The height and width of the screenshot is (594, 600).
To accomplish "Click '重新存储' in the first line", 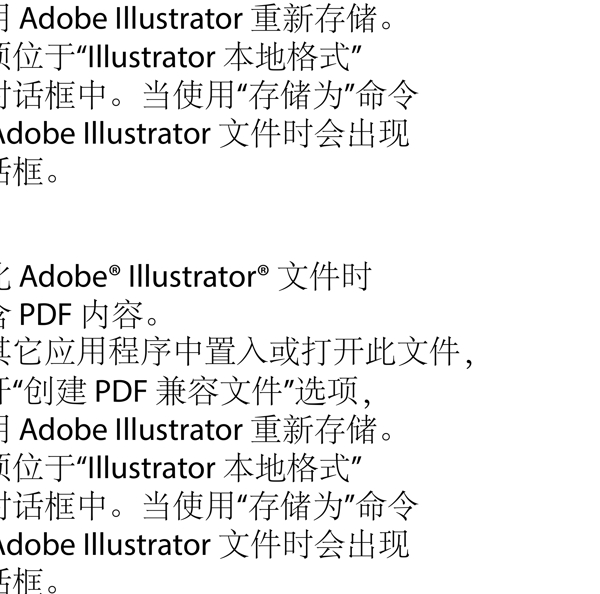I will 314,19.
